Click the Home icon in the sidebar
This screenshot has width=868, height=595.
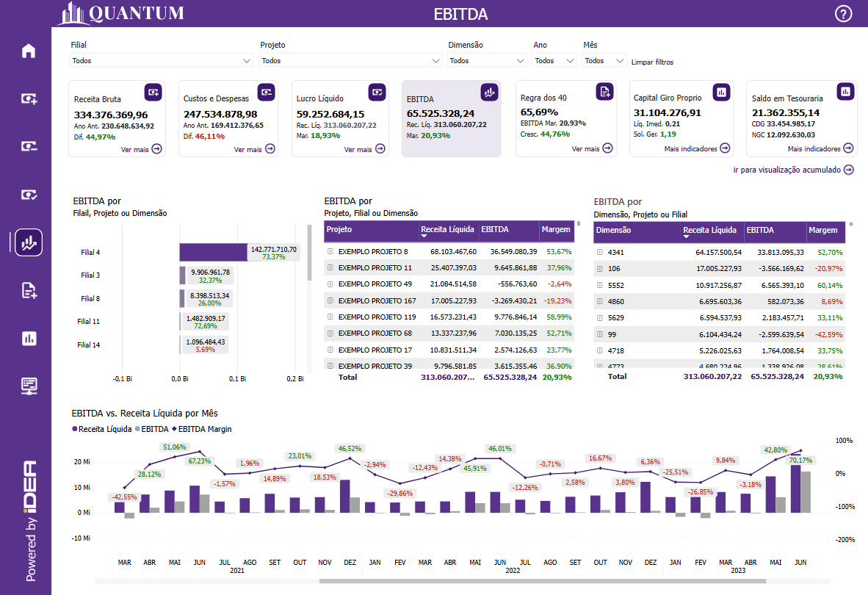[29, 51]
